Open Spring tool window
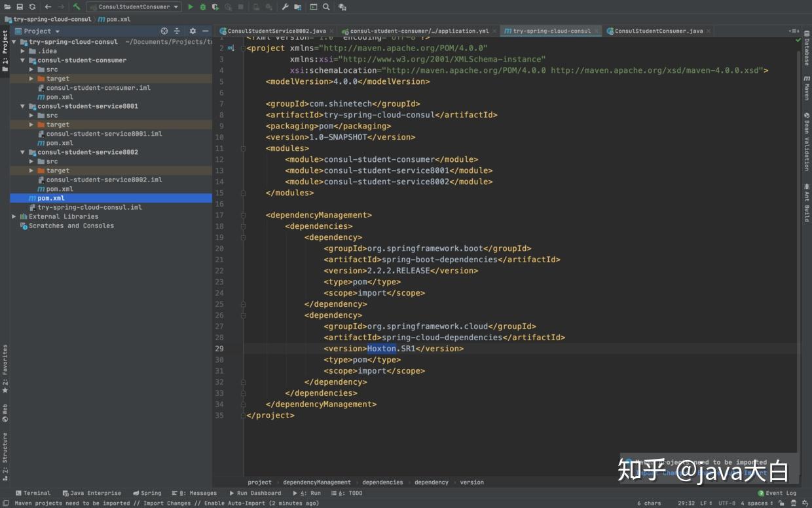The width and height of the screenshot is (812, 508). click(x=147, y=493)
